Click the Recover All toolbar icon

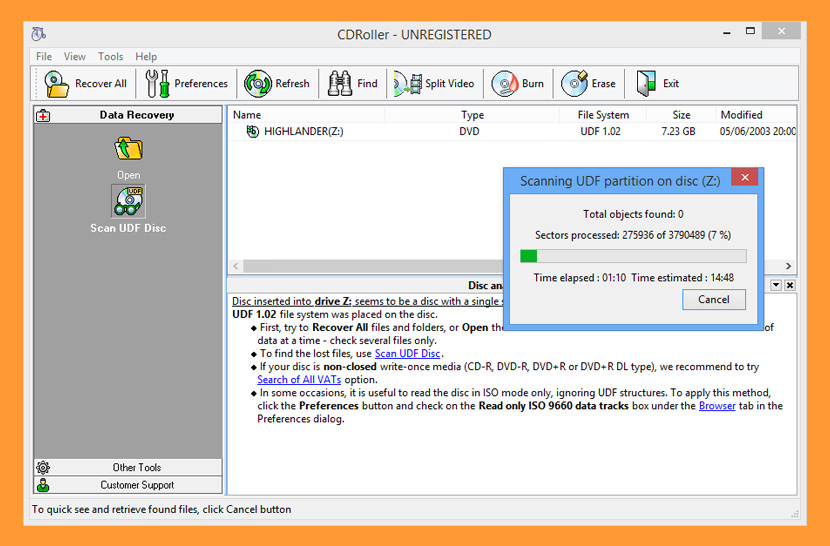pos(56,84)
